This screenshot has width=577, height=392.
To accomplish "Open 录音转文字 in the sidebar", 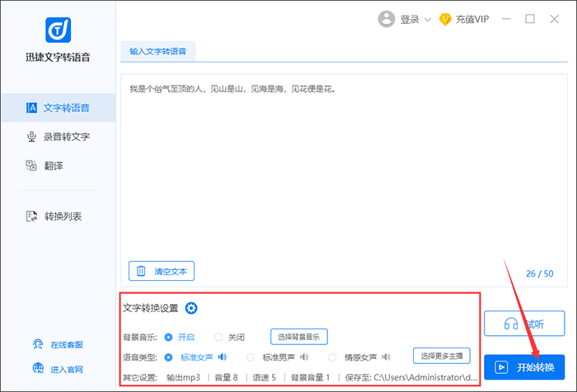I will point(59,137).
